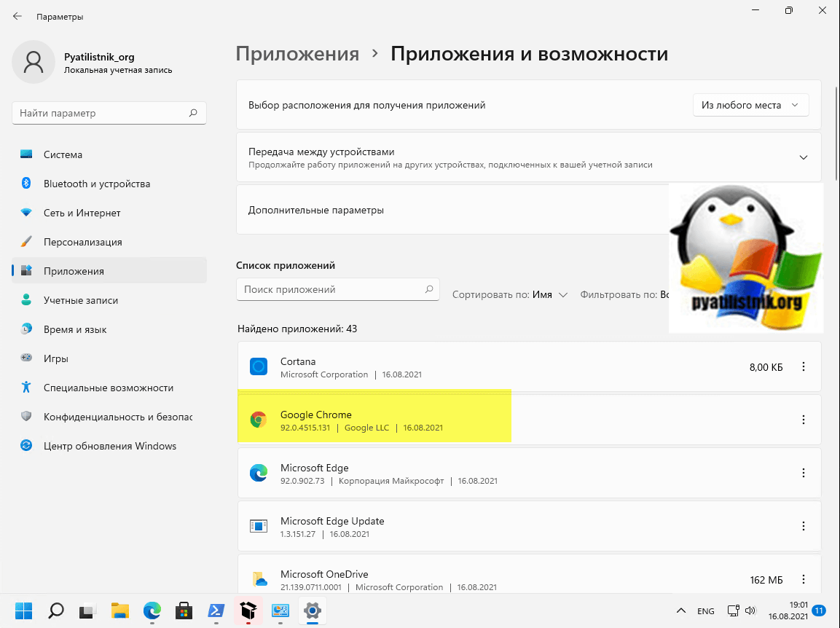This screenshot has width=840, height=628.
Task: Click the Windows Start button
Action: pos(24,610)
